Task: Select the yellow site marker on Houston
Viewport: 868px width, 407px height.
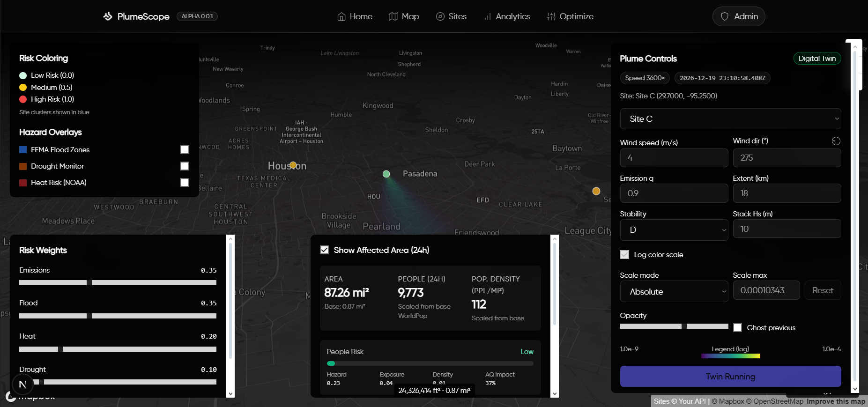Action: click(x=293, y=165)
